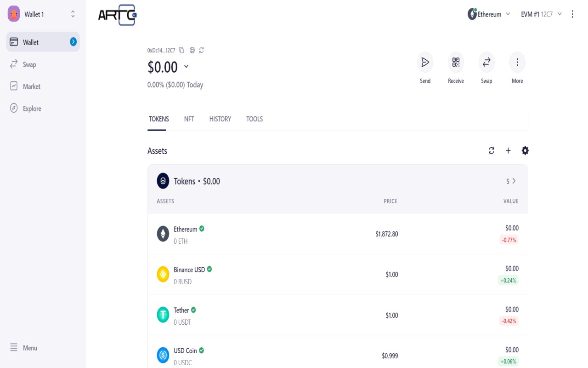Image resolution: width=588 pixels, height=368 pixels.
Task: Expand the $0.00 balance chevron
Action: coord(186,67)
